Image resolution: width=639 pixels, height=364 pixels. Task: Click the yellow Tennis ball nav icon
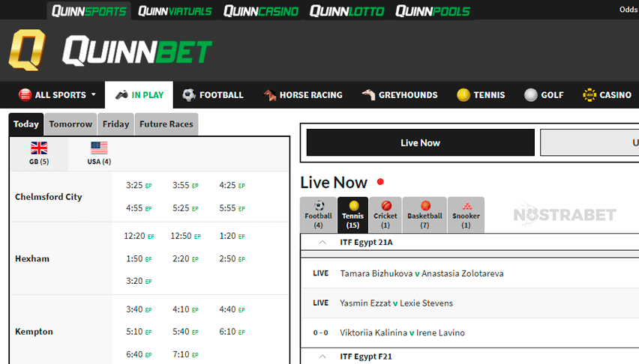click(x=463, y=95)
